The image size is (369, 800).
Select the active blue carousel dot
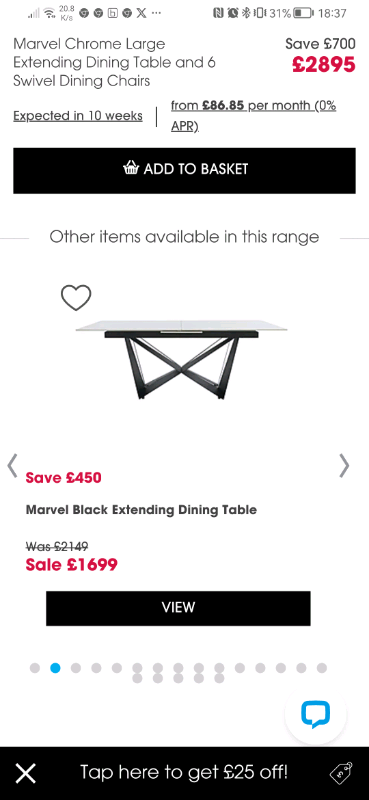pyautogui.click(x=55, y=668)
